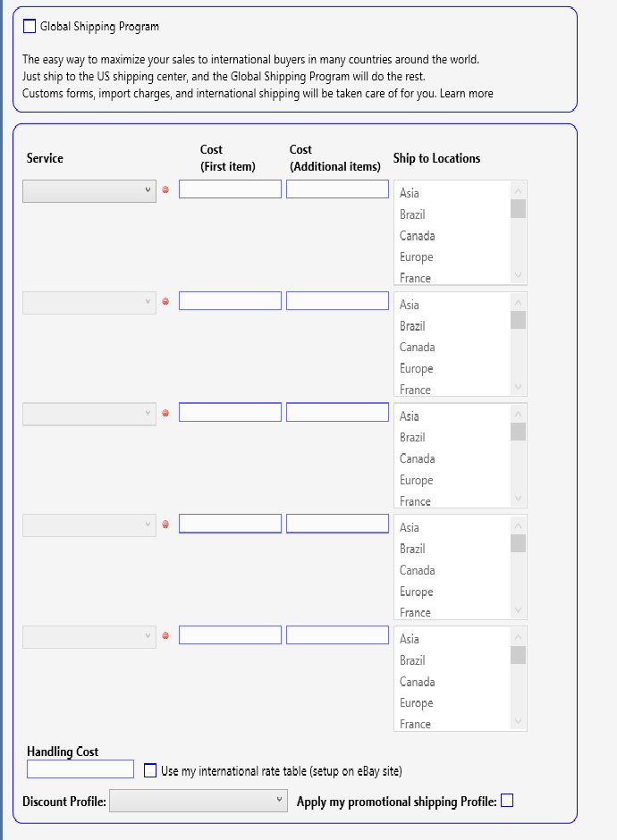Tick Apply my promotional shipping Profile checkbox
617x840 pixels.
507,801
